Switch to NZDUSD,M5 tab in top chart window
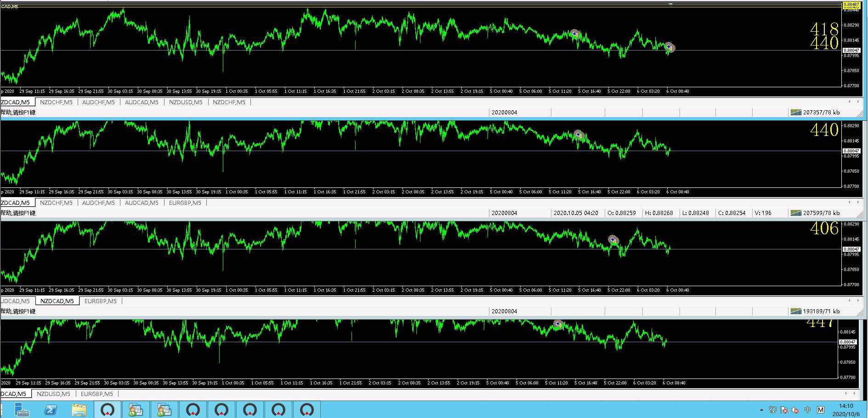 coord(186,102)
